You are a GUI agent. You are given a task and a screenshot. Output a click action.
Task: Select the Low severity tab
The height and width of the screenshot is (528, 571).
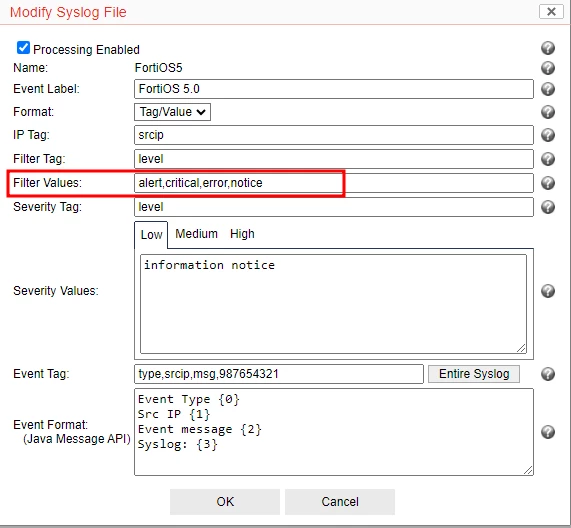coord(151,235)
